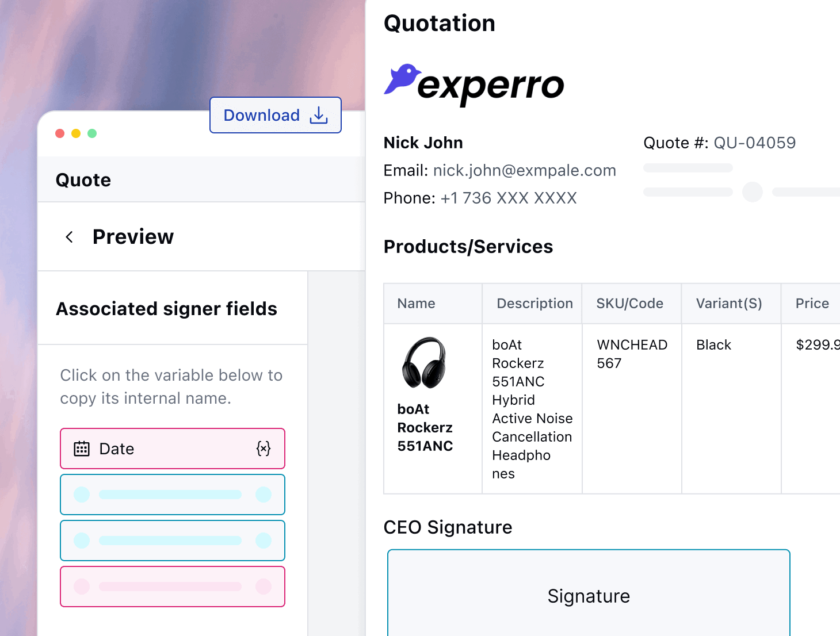Click the SKU/Code column header

click(629, 304)
